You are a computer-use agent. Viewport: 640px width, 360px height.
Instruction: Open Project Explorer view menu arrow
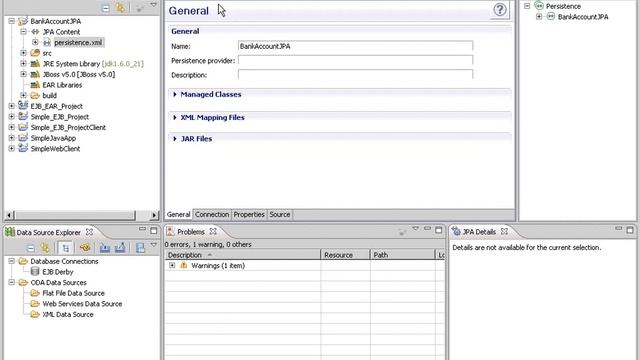[153, 5]
